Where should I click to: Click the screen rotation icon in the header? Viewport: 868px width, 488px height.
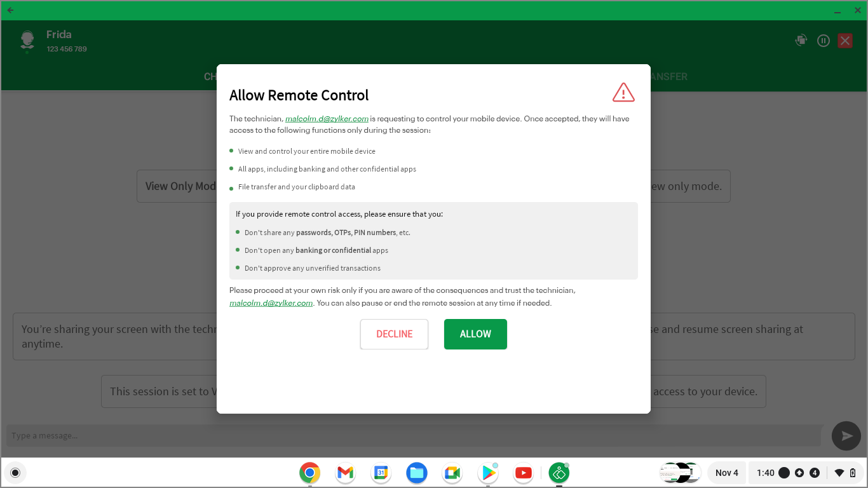pos(801,40)
